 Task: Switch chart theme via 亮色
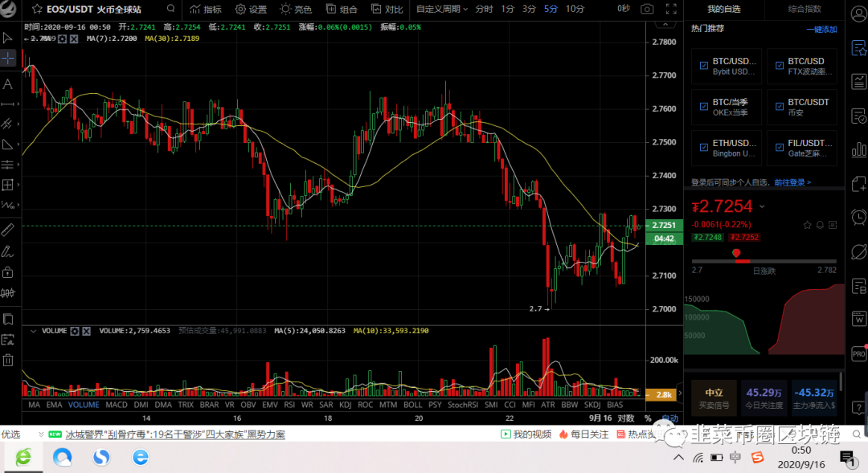(x=296, y=9)
